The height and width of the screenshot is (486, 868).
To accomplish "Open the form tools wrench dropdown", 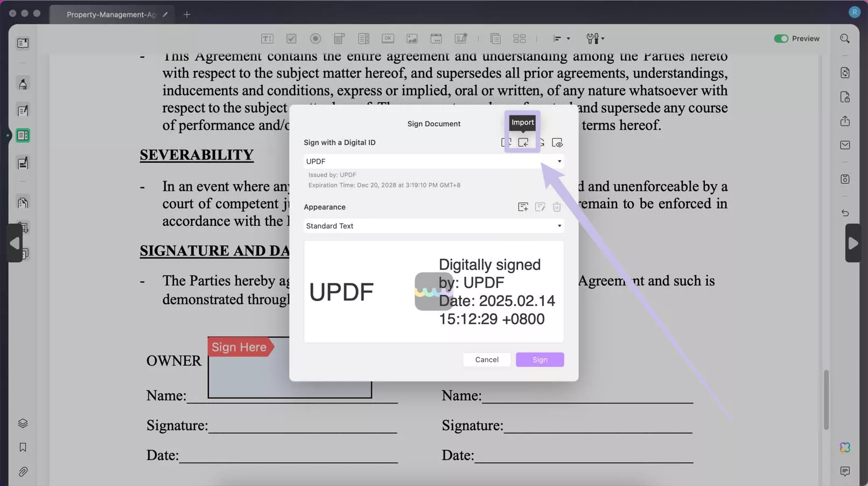I will point(595,38).
